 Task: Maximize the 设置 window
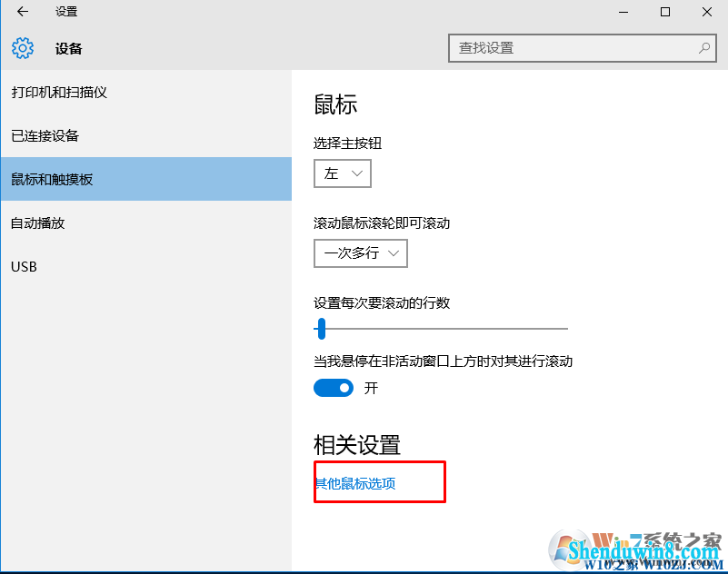click(x=665, y=12)
